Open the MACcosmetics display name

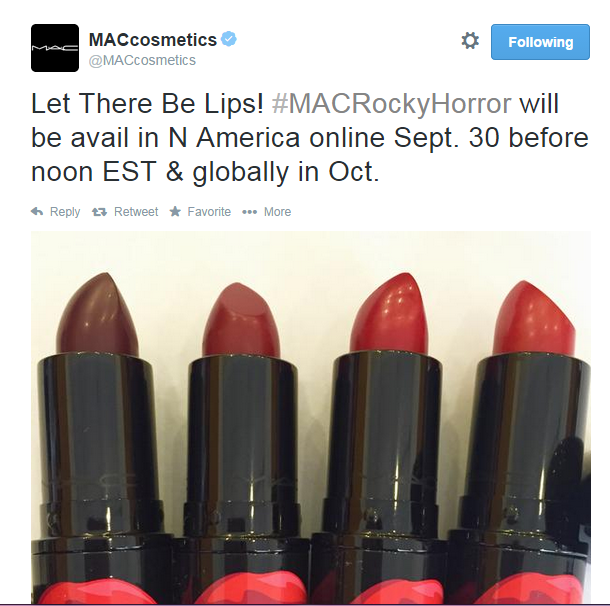[153, 40]
